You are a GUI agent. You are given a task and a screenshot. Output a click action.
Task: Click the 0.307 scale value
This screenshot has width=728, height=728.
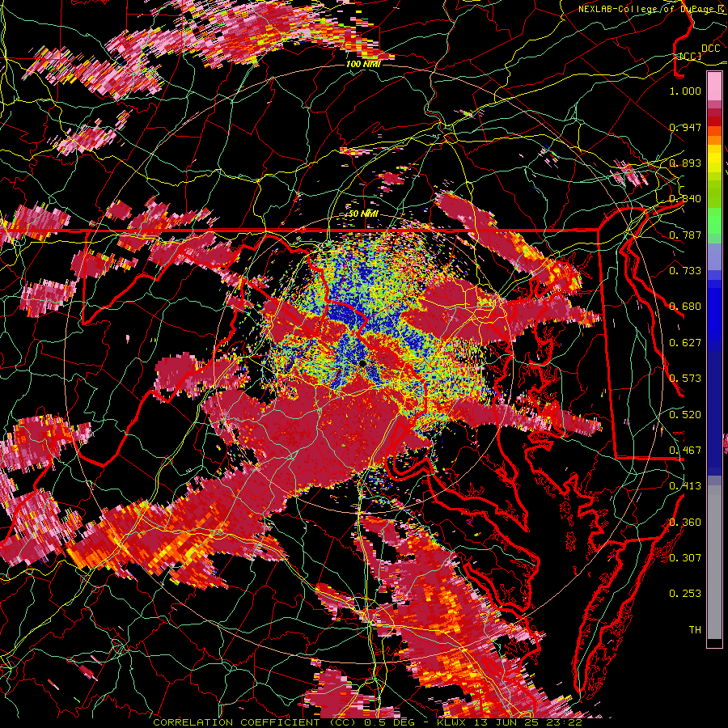coord(685,558)
